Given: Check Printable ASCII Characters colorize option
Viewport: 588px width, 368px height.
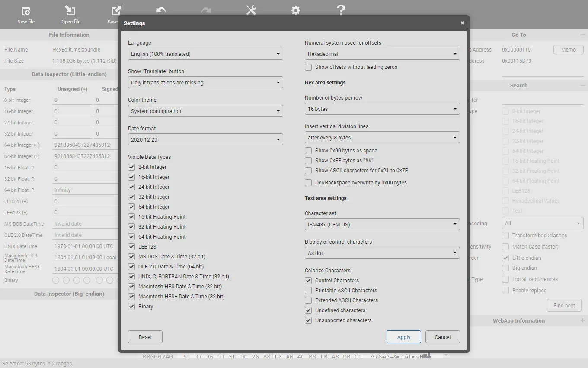Looking at the screenshot, I should tap(308, 291).
